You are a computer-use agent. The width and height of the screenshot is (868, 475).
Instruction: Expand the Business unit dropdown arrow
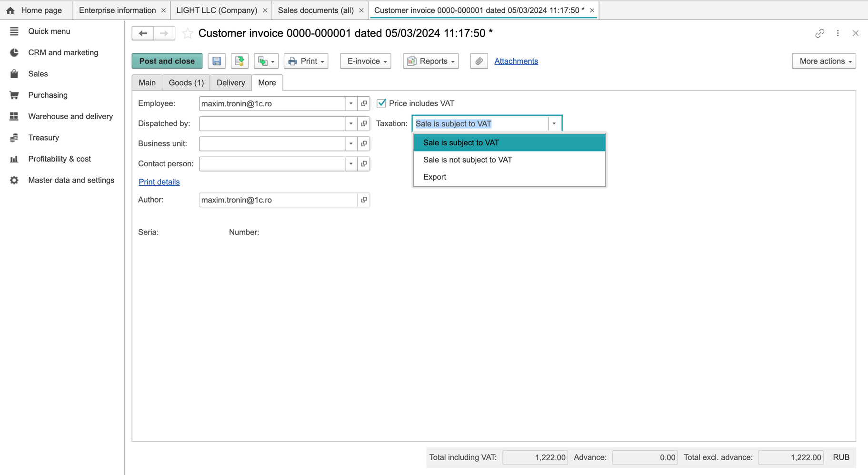(351, 143)
